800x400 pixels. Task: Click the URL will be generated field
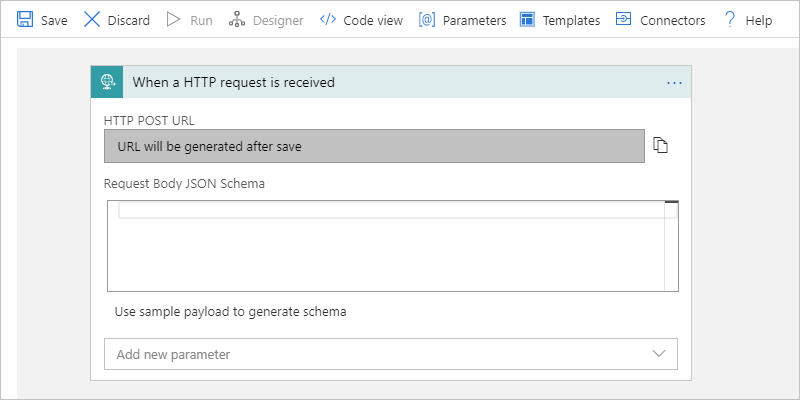point(374,146)
